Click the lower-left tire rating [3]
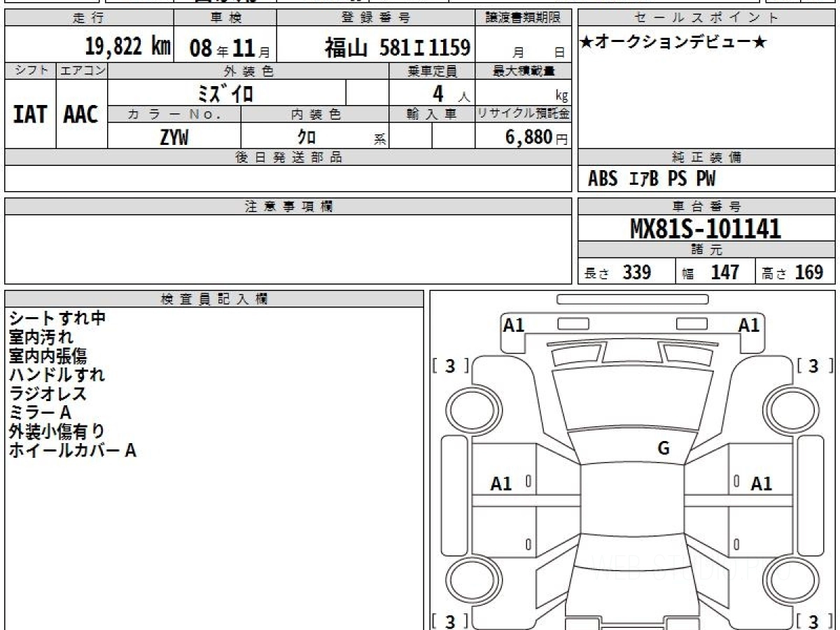840x630 pixels. click(451, 621)
